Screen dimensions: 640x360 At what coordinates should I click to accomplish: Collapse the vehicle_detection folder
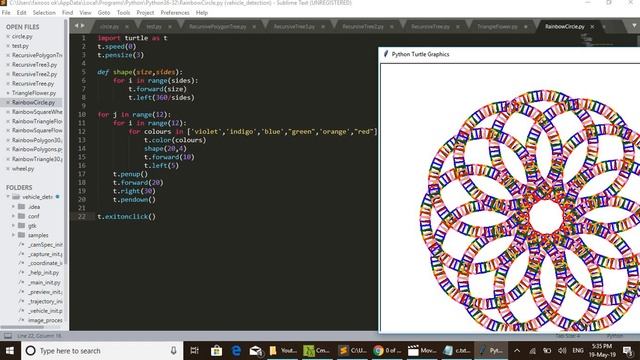coord(8,197)
